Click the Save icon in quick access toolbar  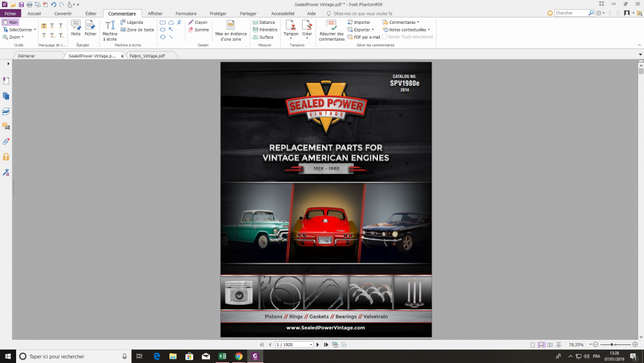coord(21,5)
